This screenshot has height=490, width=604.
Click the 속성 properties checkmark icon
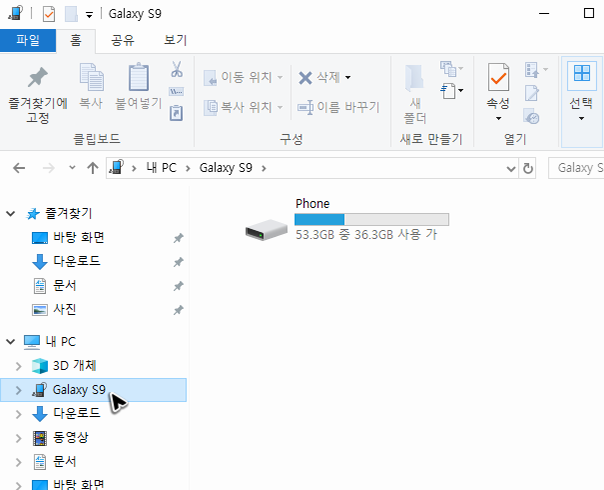point(498,77)
